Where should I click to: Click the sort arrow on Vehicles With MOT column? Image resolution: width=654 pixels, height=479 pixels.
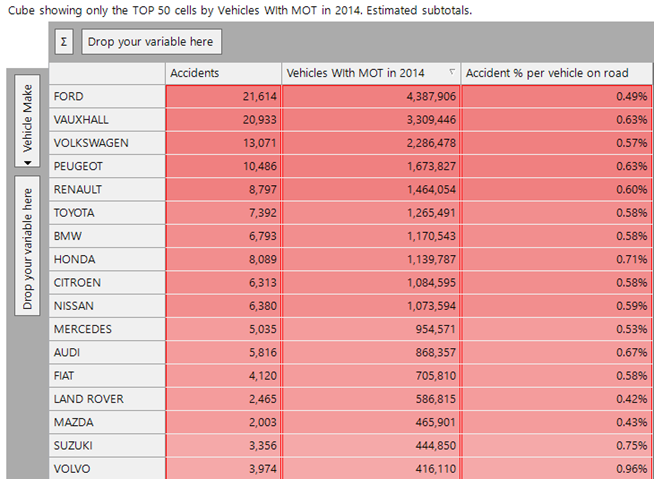[x=453, y=73]
